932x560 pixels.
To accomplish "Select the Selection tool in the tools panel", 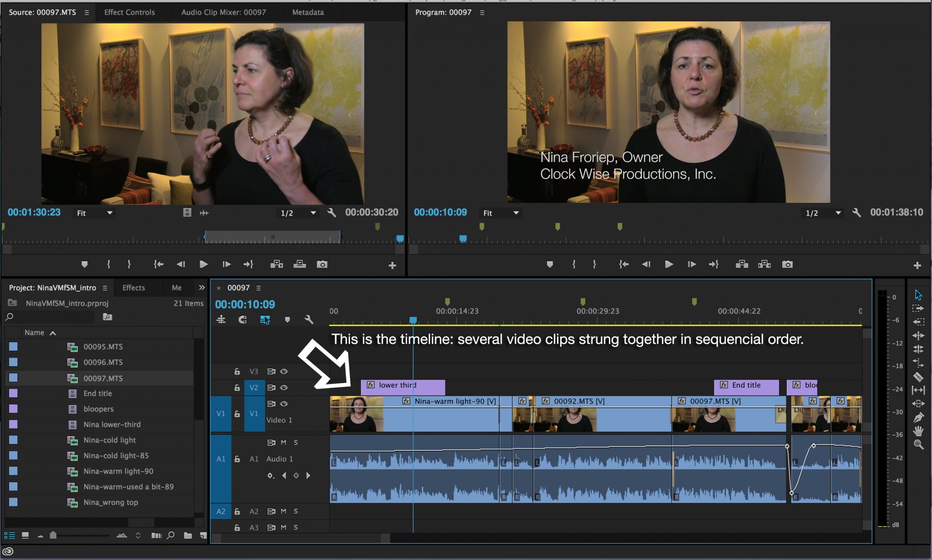I will tap(918, 295).
